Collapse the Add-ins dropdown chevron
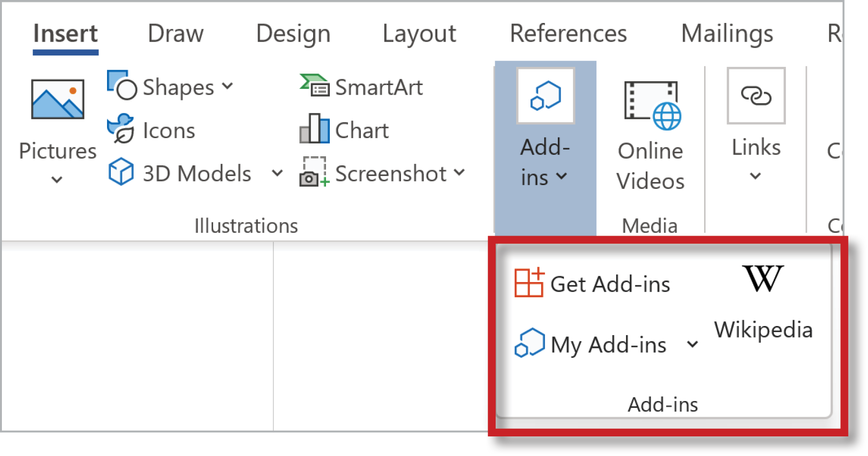Screen dimensions: 868x456 [x=562, y=176]
